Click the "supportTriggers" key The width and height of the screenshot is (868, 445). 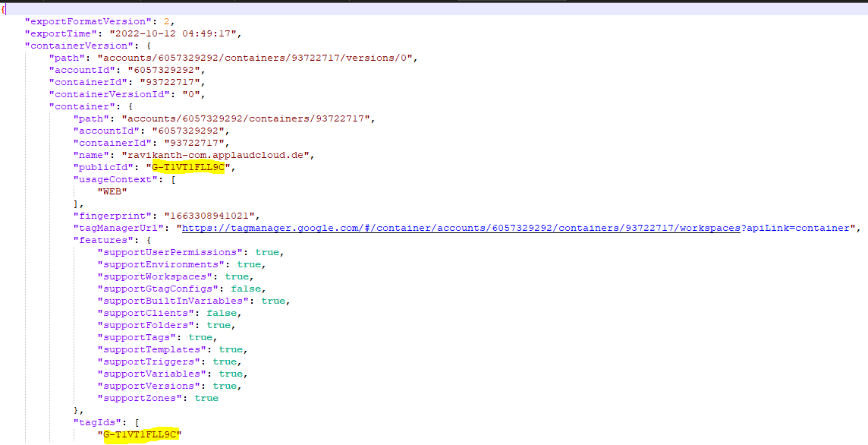click(x=150, y=361)
